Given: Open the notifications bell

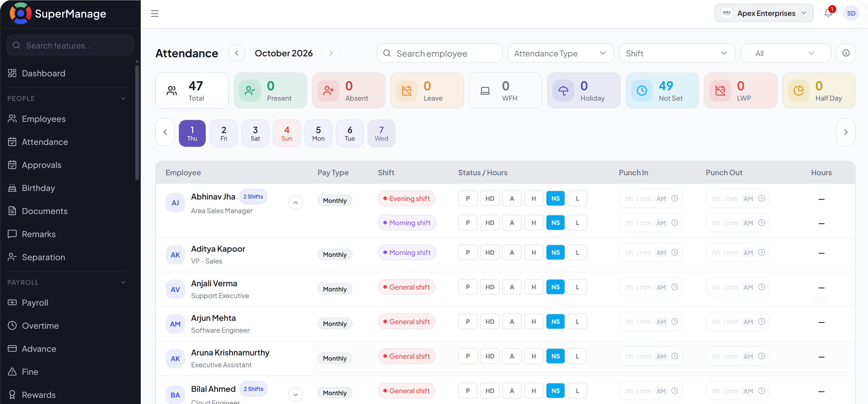Looking at the screenshot, I should click(x=828, y=13).
